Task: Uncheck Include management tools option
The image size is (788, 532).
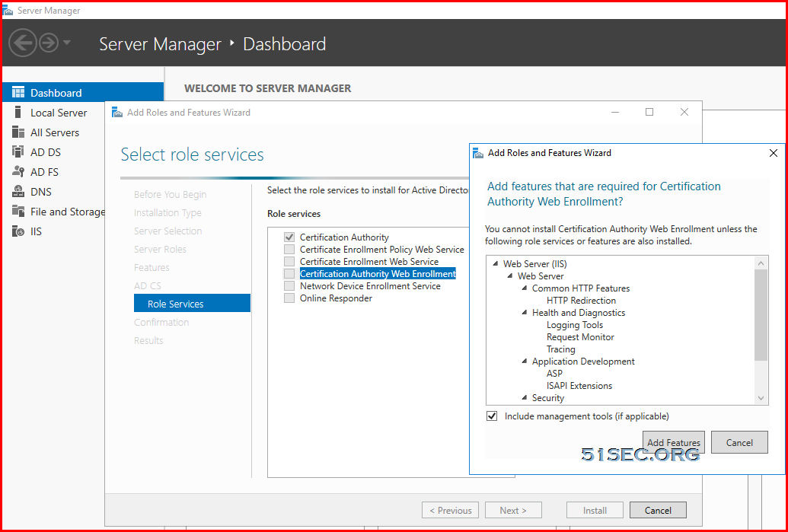Action: (x=492, y=416)
